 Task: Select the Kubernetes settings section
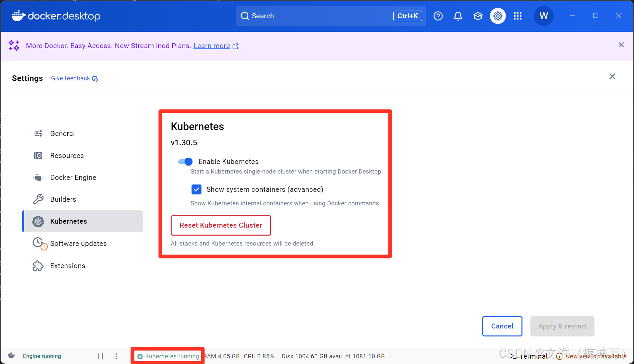tap(82, 221)
